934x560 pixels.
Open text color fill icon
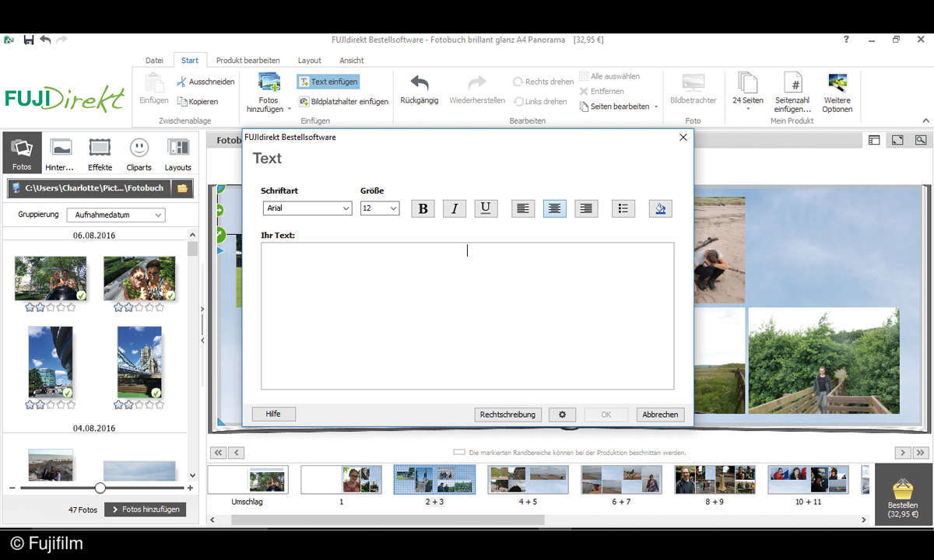point(660,208)
